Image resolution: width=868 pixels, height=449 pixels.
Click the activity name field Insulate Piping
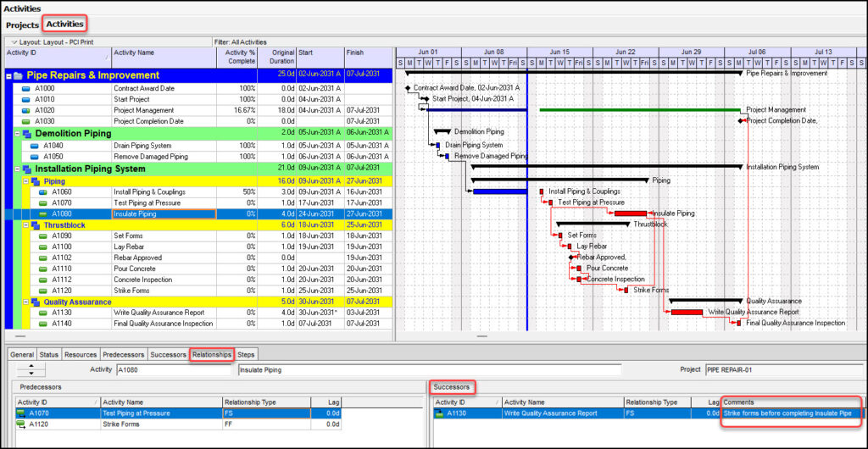point(430,370)
